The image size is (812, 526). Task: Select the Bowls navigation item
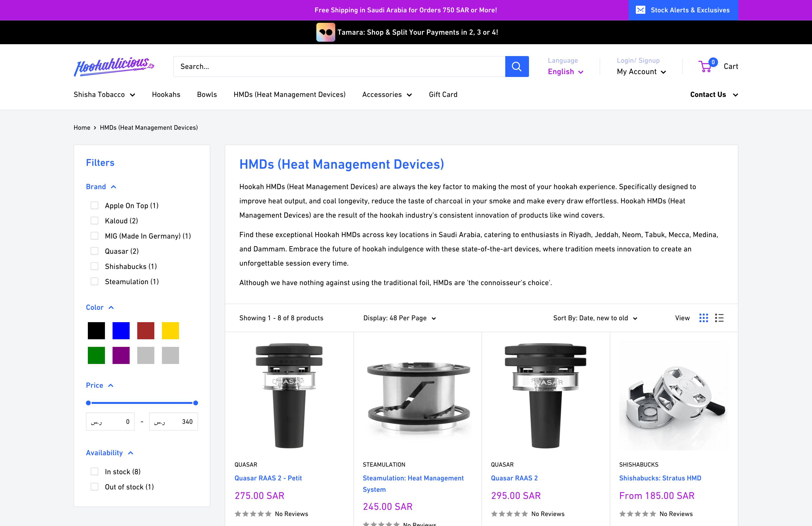point(207,95)
